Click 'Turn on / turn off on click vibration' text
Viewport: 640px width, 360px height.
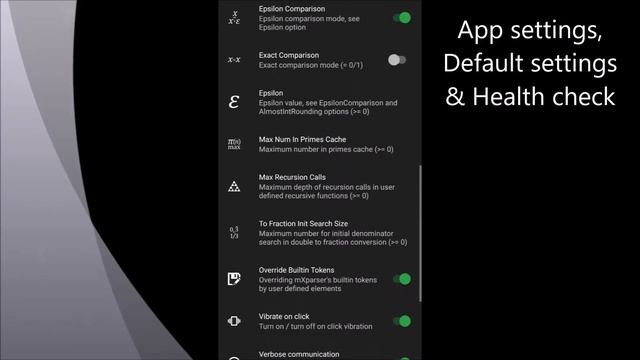(316, 326)
